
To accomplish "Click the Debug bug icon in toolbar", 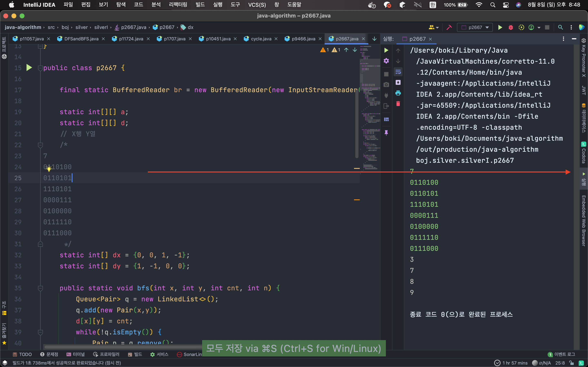I will (510, 28).
